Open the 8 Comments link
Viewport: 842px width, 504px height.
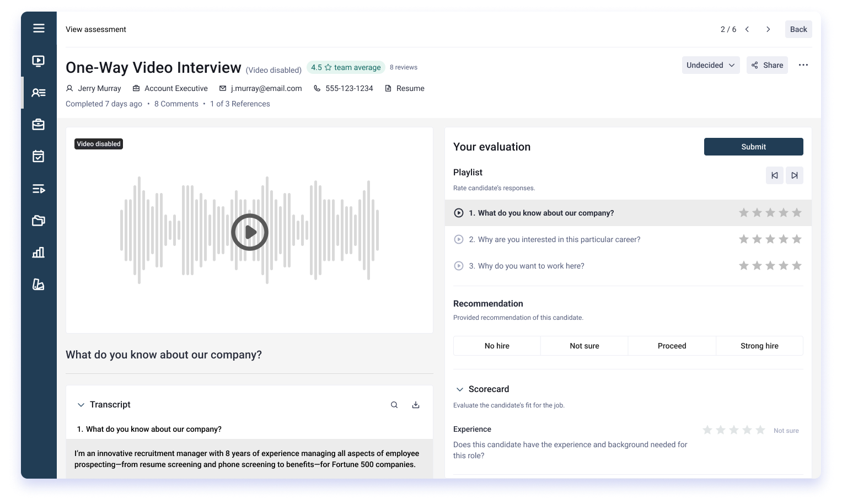(x=176, y=104)
